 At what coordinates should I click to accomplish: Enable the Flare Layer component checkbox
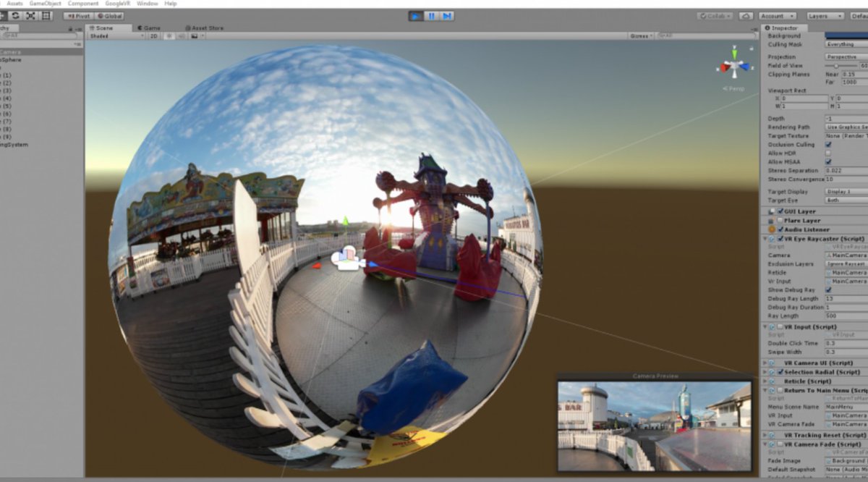tap(780, 220)
